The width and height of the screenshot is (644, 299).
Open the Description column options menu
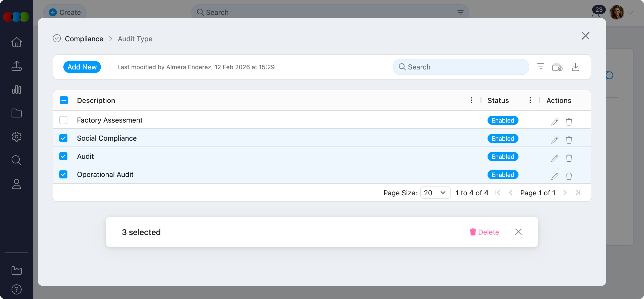coord(471,100)
